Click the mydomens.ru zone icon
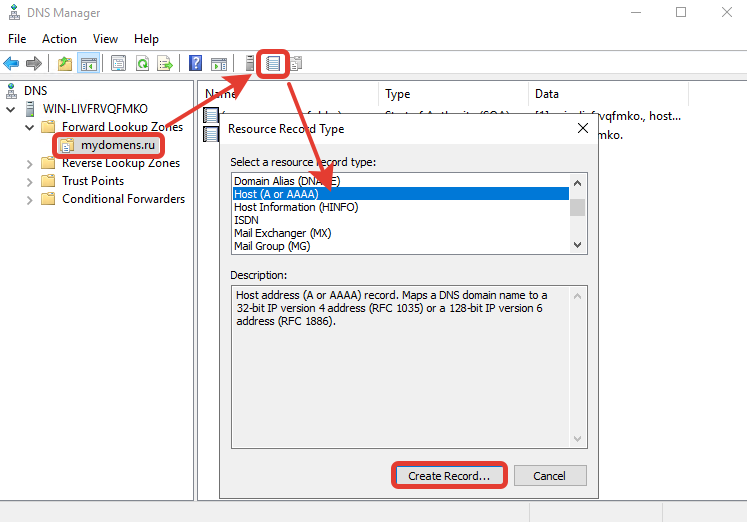The width and height of the screenshot is (747, 522). point(67,145)
